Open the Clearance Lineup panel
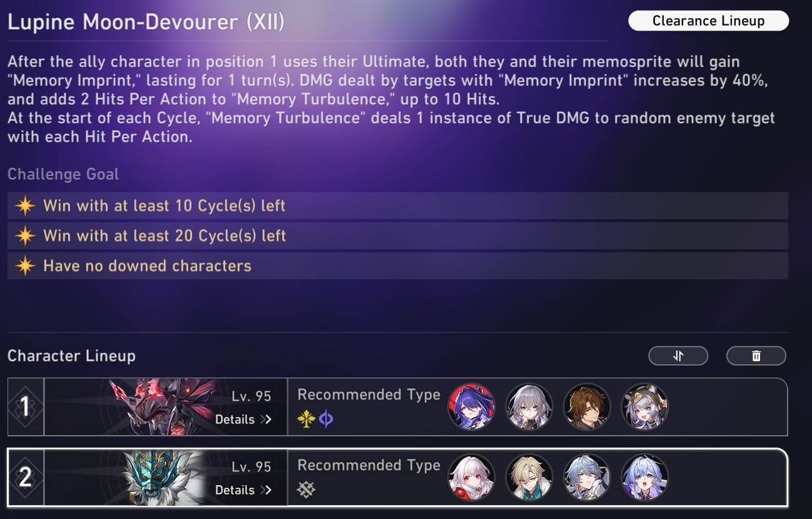The width and height of the screenshot is (812, 519). click(x=708, y=21)
